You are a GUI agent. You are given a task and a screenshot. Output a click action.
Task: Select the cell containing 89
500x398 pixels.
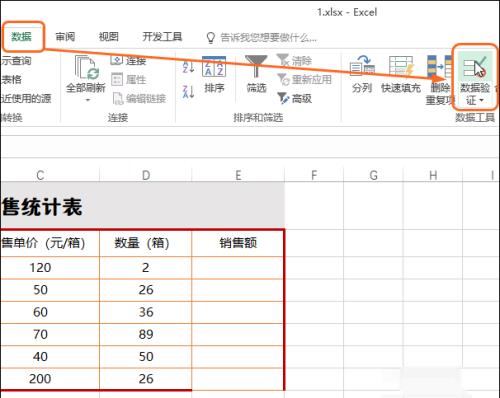pyautogui.click(x=146, y=334)
